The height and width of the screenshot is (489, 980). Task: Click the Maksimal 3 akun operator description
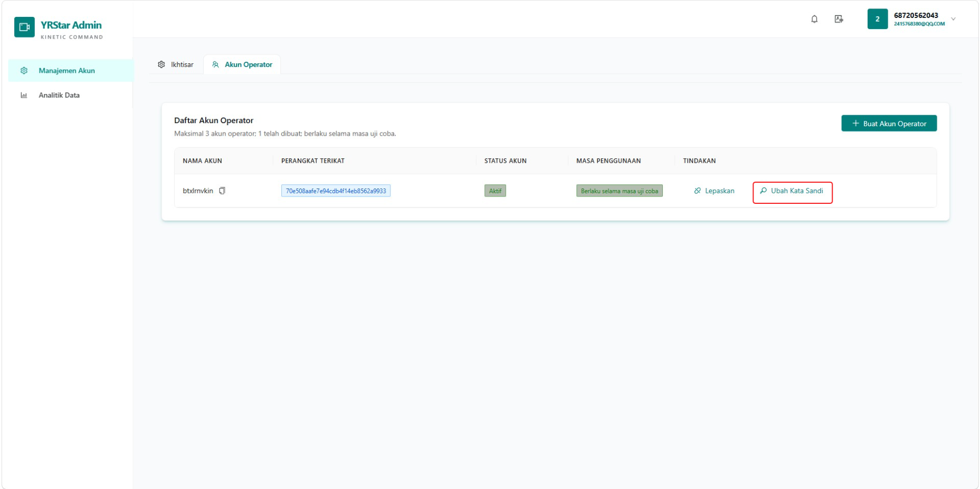pos(285,134)
